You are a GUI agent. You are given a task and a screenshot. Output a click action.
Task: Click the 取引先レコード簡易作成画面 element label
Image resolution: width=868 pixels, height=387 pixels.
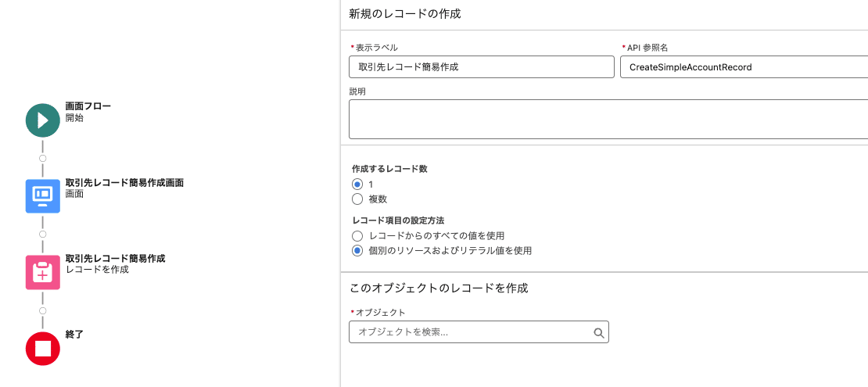(x=124, y=183)
